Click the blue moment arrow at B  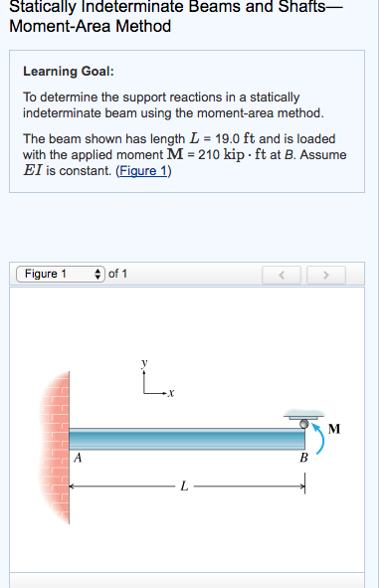[319, 439]
